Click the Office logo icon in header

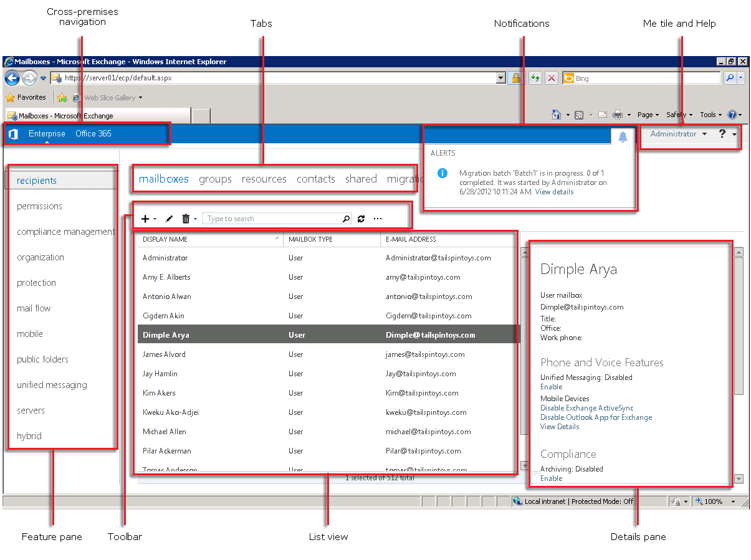(13, 134)
